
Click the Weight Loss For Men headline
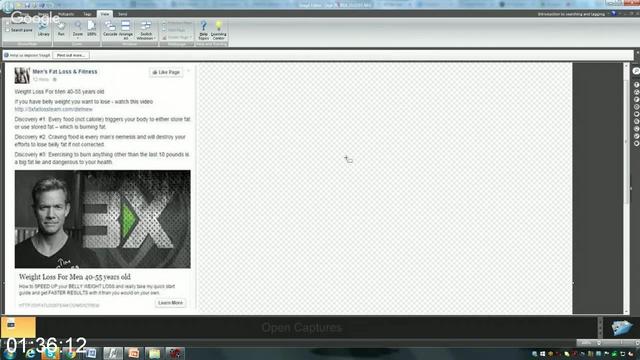[x=75, y=277]
